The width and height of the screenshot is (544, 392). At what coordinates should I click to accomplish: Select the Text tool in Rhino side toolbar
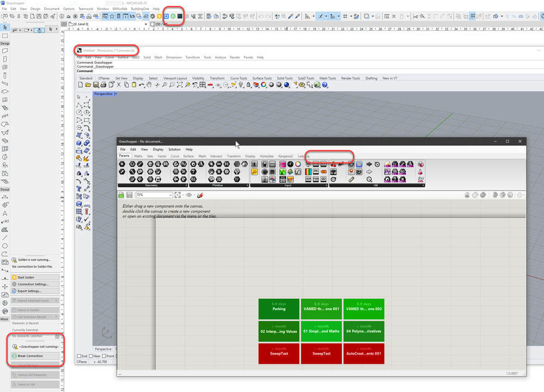click(79, 189)
